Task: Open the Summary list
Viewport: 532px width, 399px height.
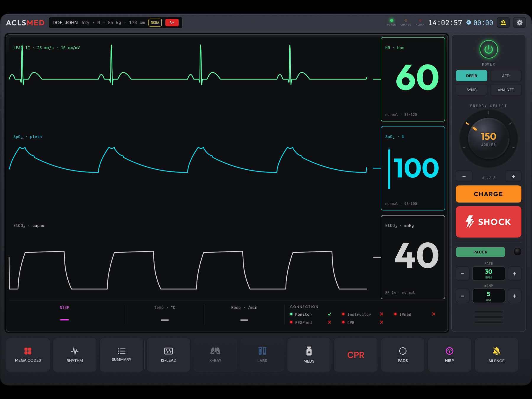Action: [121, 355]
